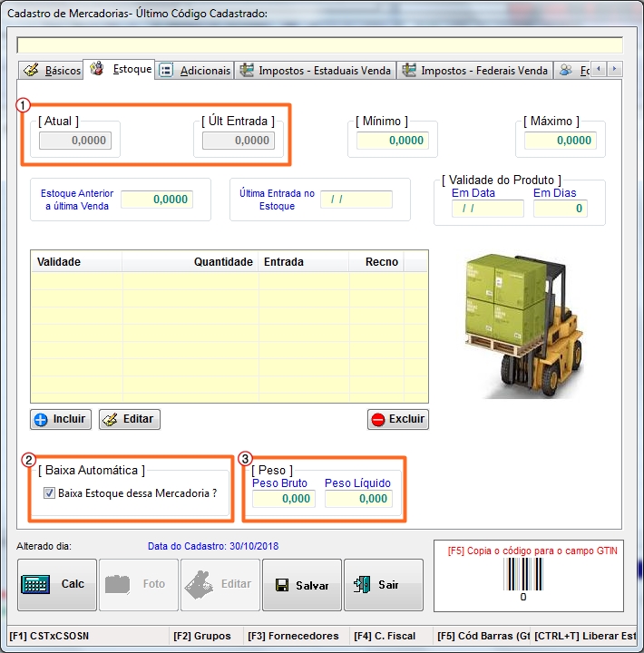Click the Mínimo stock input field

391,141
